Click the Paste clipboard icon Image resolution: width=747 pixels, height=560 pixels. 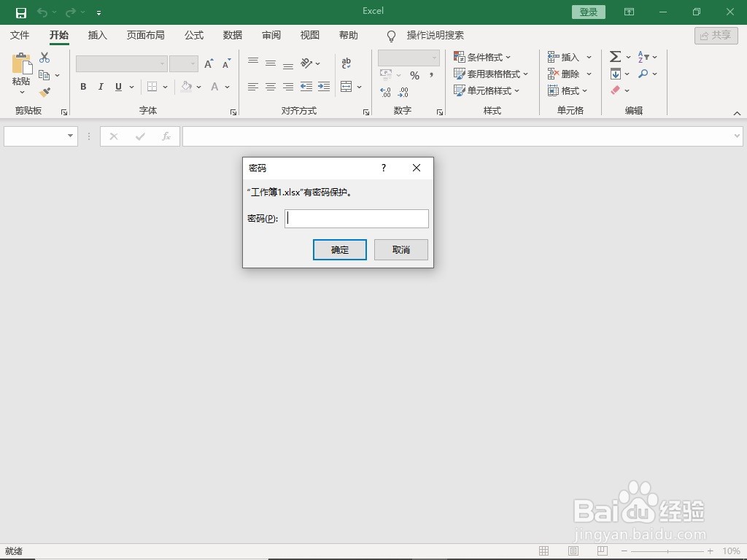pyautogui.click(x=21, y=63)
